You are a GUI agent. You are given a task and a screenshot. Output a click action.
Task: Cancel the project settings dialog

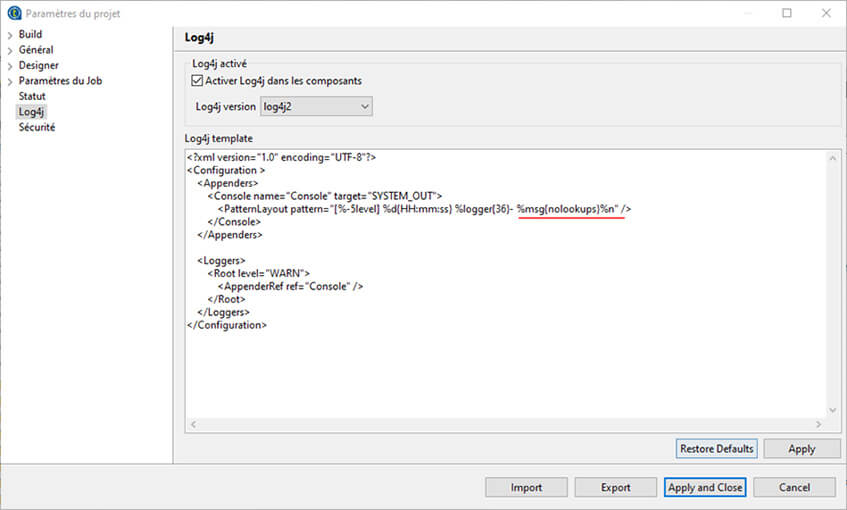click(x=794, y=487)
